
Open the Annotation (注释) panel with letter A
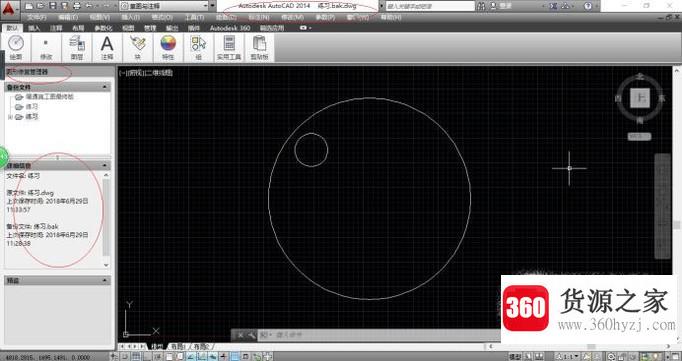(x=107, y=47)
